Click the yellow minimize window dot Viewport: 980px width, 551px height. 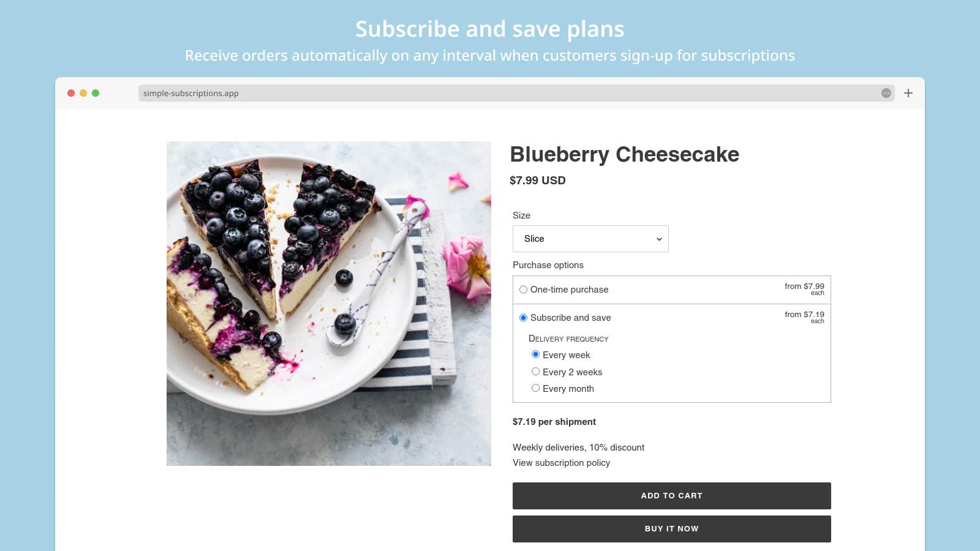coord(83,93)
